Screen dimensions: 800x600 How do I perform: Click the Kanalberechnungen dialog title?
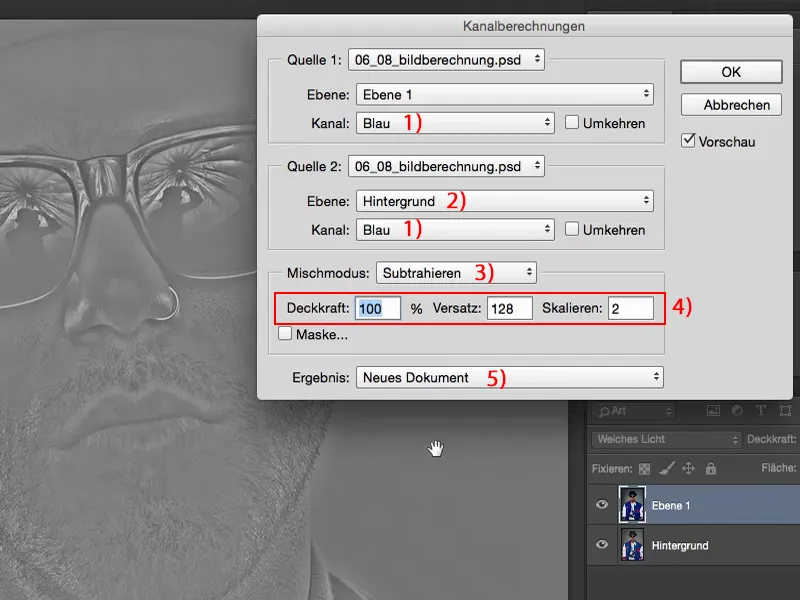tap(523, 26)
